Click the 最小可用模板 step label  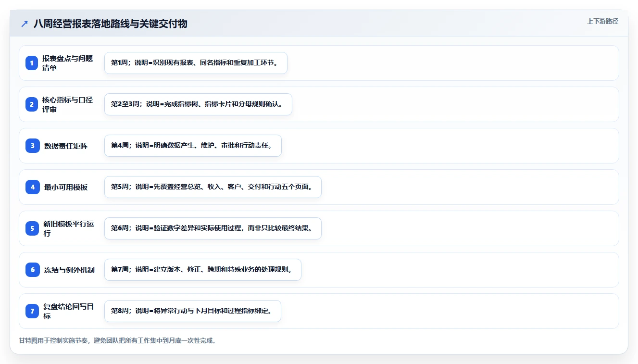point(66,187)
